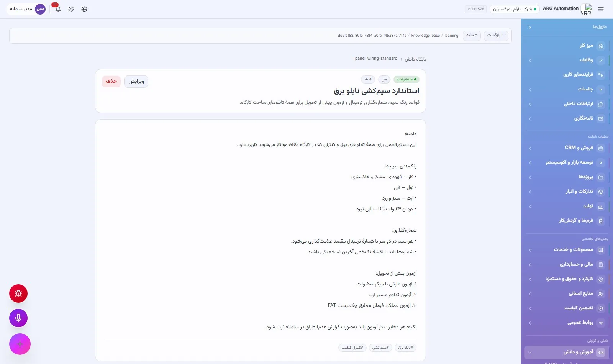Click the منابع انسانی people icon
Screen dimensions: 613x364
click(x=601, y=294)
